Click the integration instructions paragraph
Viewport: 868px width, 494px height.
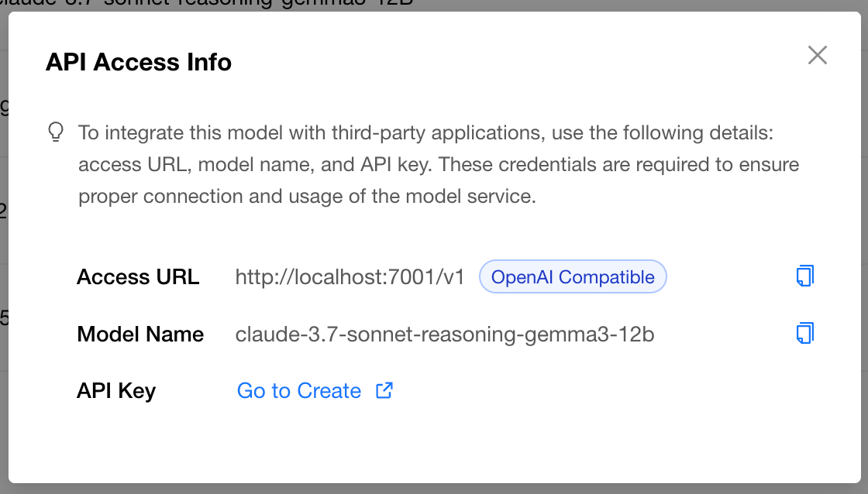pyautogui.click(x=439, y=164)
